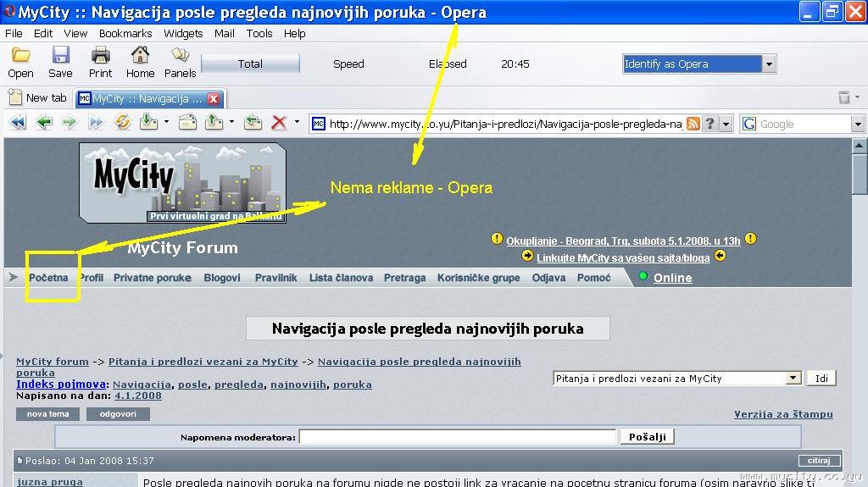The image size is (868, 487).
Task: Click the vertical scrollbar up arrow
Action: [859, 146]
